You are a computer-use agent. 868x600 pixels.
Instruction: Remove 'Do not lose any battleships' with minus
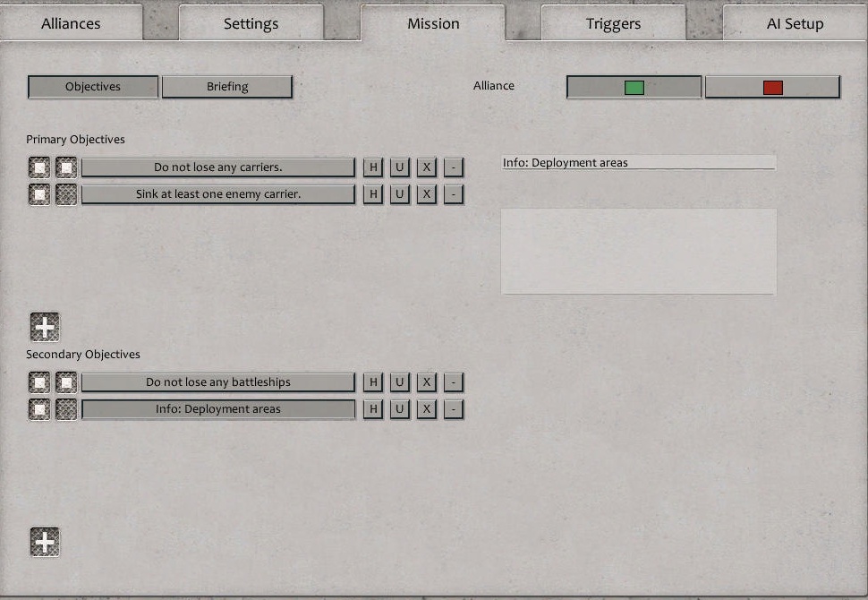[x=454, y=382]
